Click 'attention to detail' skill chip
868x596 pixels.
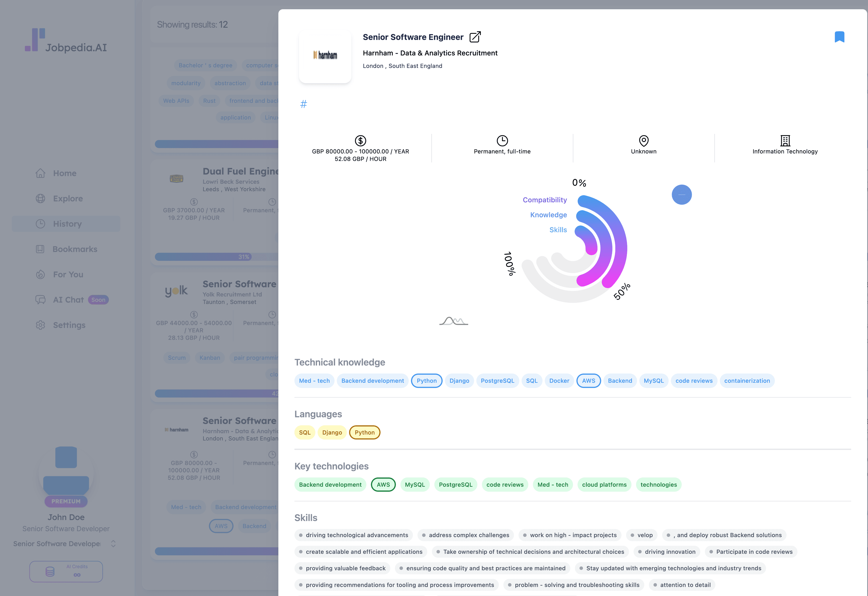tap(682, 585)
